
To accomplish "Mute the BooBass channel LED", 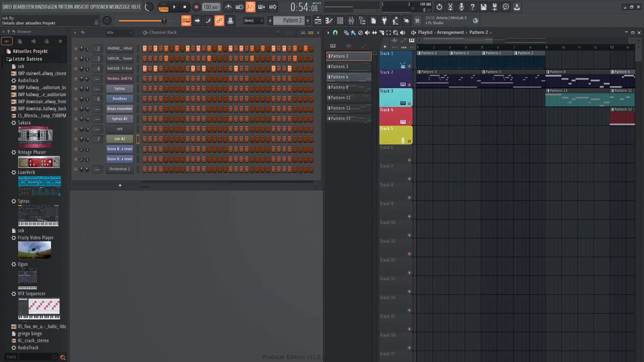I will 75,99.
